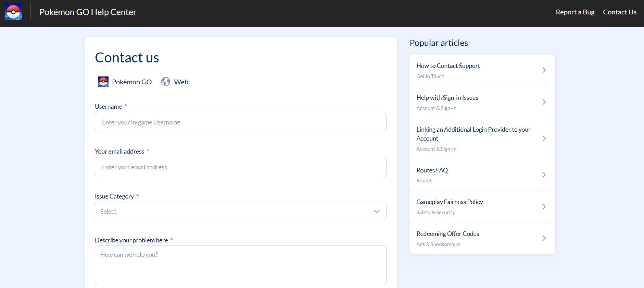644x288 pixels.
Task: Click the Username field label
Action: (108, 107)
